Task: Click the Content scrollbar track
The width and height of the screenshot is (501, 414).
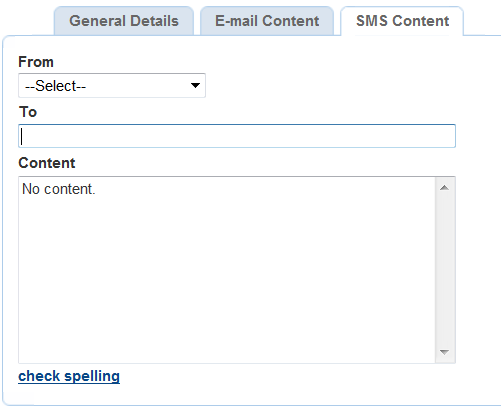Action: click(445, 270)
